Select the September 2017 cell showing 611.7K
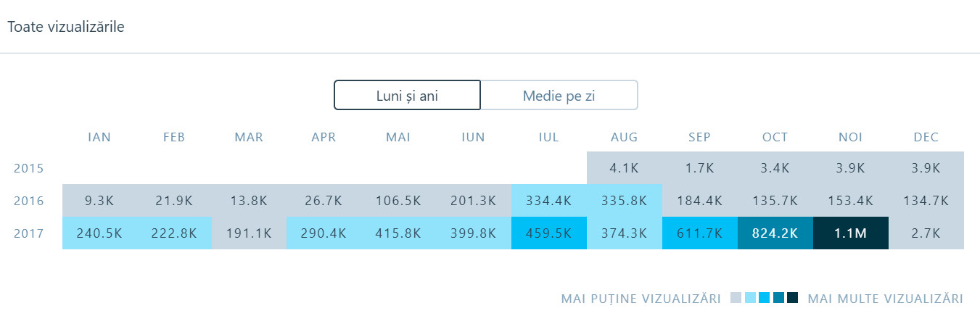 click(700, 233)
